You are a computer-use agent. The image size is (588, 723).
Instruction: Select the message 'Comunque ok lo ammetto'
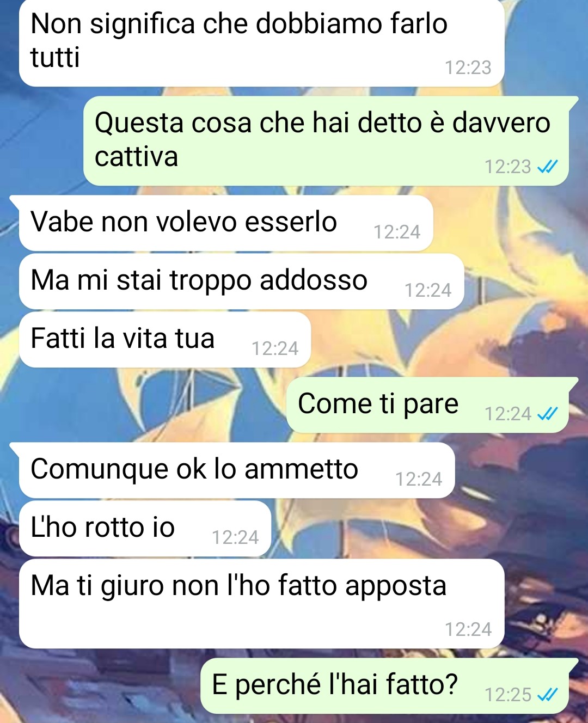237,470
